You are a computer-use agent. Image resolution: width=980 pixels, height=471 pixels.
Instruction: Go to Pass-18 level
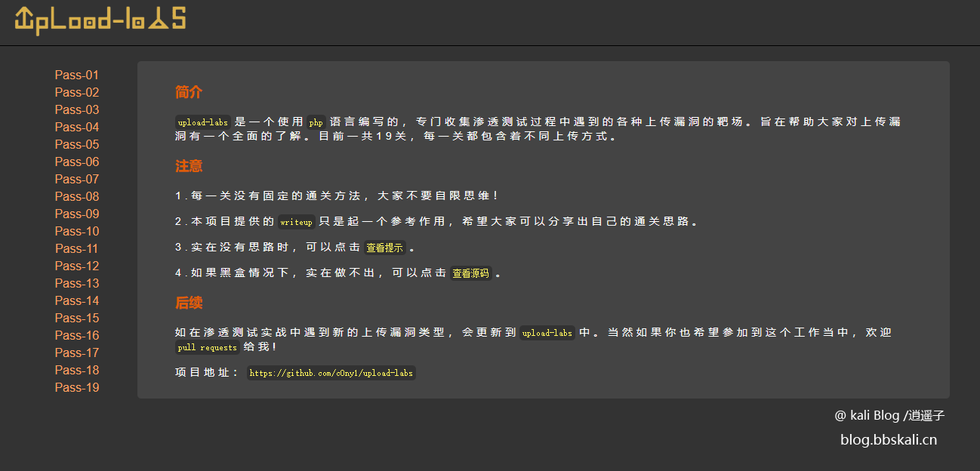click(x=77, y=371)
